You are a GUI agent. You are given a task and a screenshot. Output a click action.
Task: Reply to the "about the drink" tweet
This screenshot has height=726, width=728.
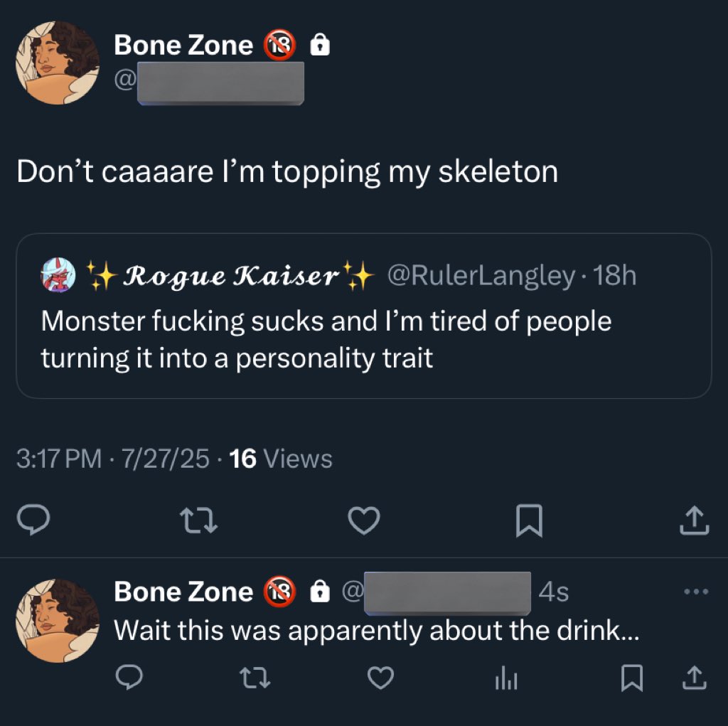pyautogui.click(x=129, y=680)
